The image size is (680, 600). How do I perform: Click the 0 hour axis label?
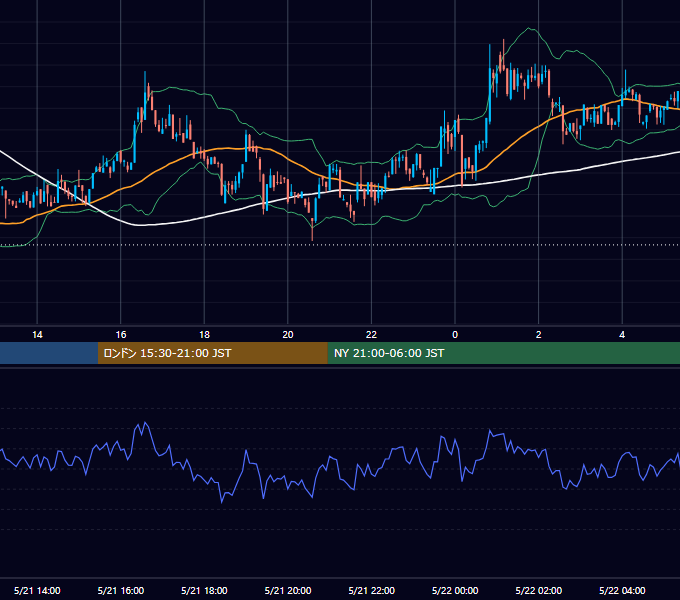point(455,335)
